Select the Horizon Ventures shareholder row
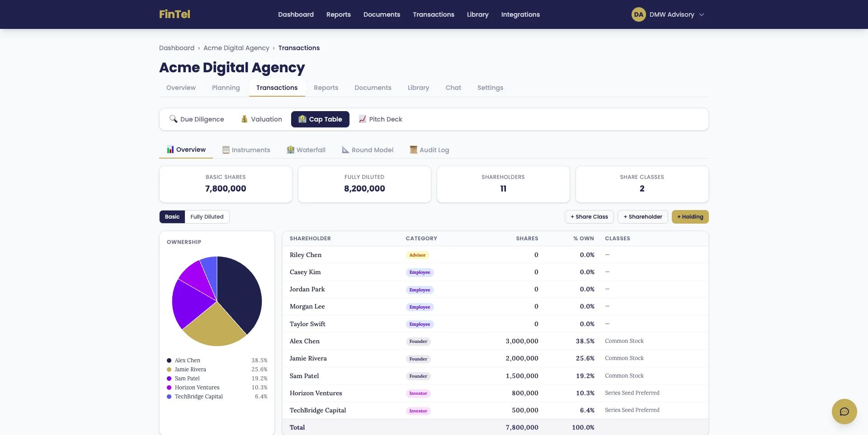Viewport: 868px width, 435px height. (316, 393)
